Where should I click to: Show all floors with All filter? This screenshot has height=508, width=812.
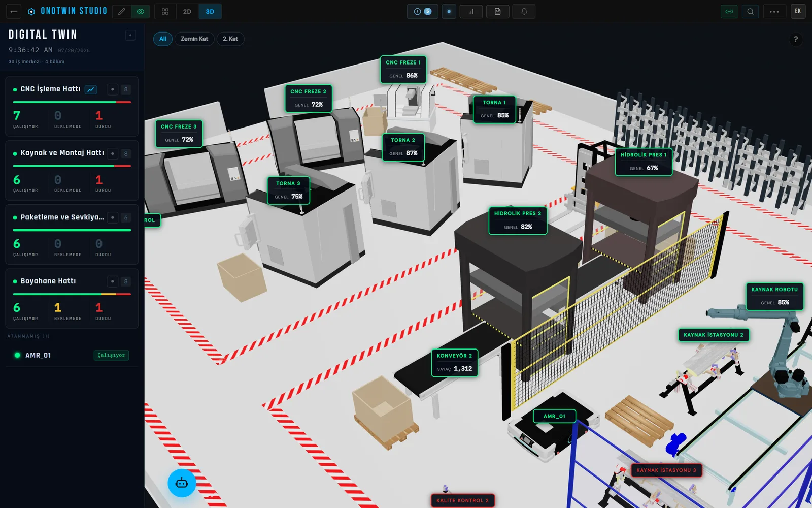163,39
